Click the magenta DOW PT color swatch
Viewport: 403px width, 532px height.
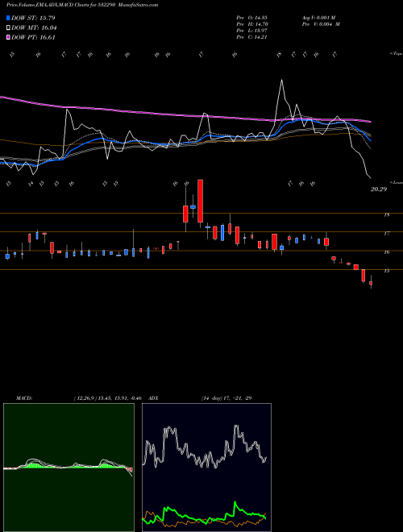9,38
